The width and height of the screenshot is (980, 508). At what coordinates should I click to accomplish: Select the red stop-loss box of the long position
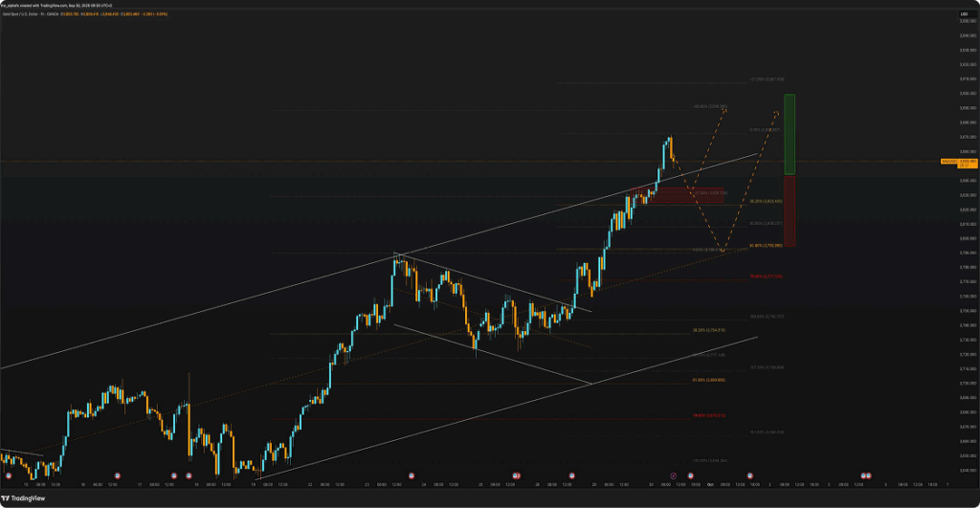click(790, 210)
